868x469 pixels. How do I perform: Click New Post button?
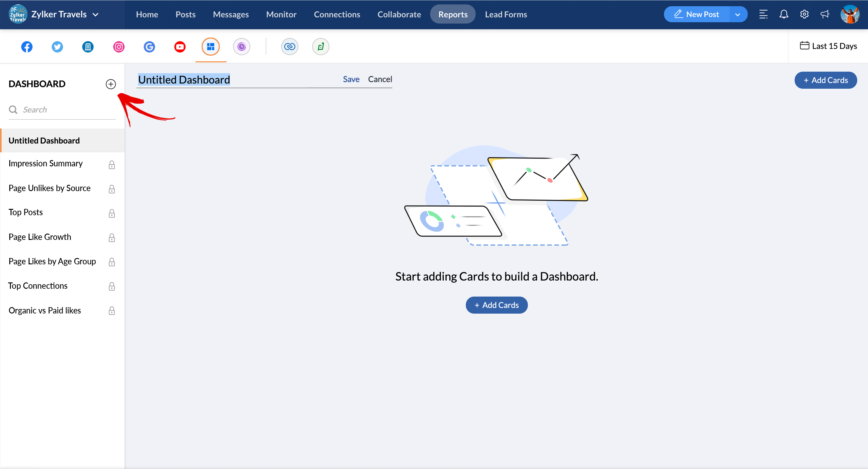pos(697,14)
